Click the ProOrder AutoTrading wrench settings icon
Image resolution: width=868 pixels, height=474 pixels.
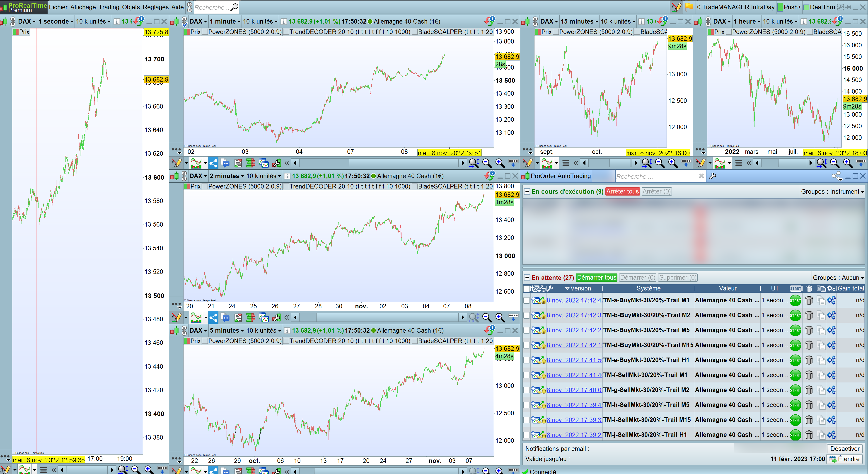pyautogui.click(x=713, y=176)
